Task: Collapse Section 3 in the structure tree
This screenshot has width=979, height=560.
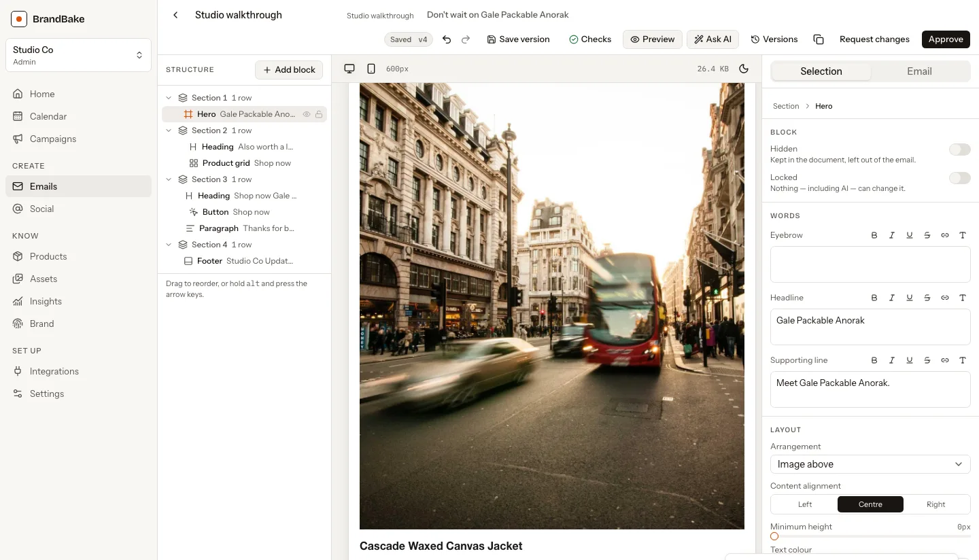Action: point(169,179)
